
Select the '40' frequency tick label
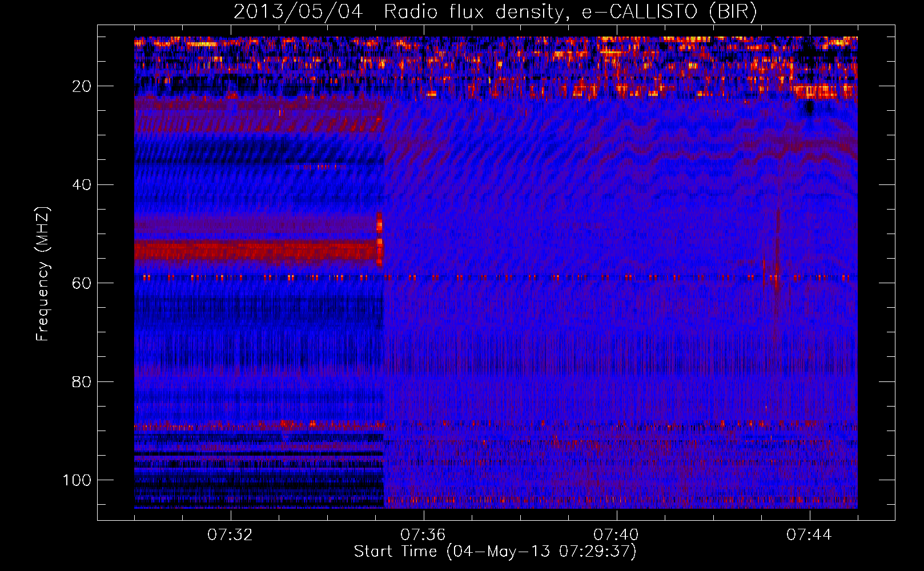point(82,185)
